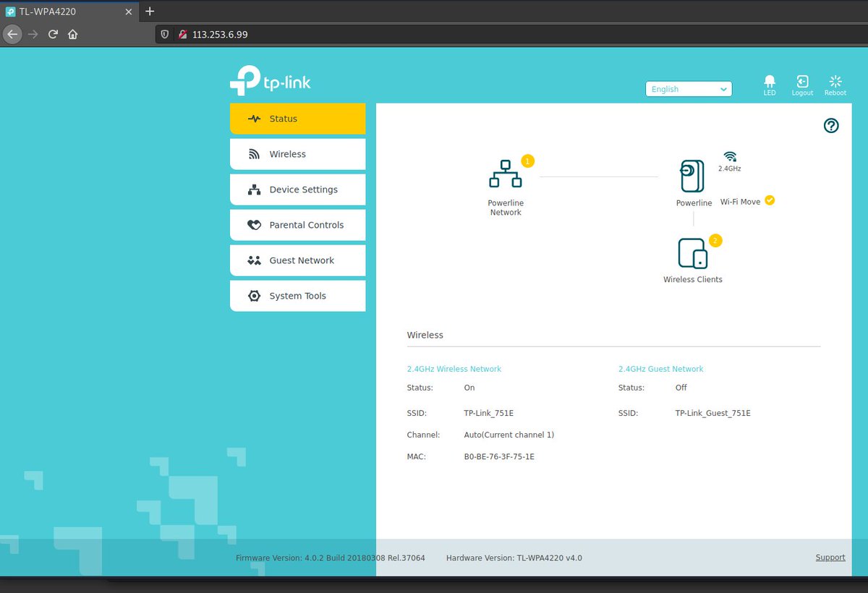Click the 2.4GHz Guest Network heading

(x=661, y=369)
